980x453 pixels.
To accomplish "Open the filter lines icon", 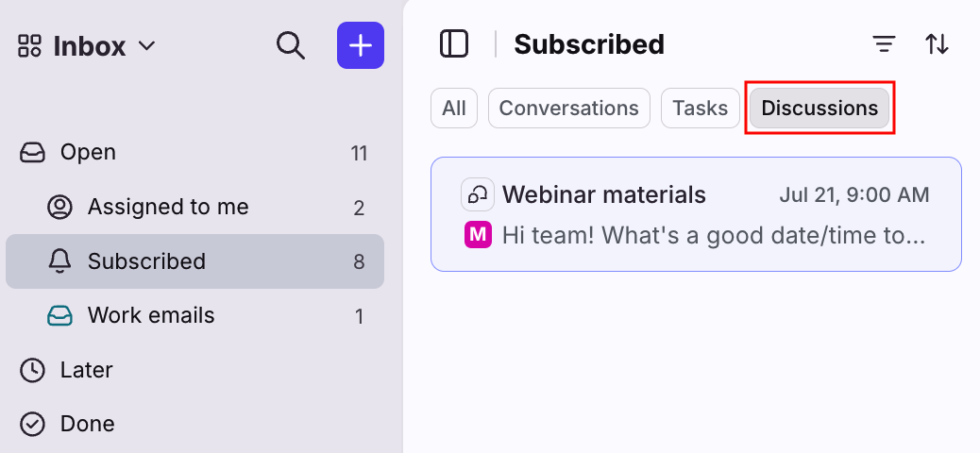I will (x=884, y=44).
